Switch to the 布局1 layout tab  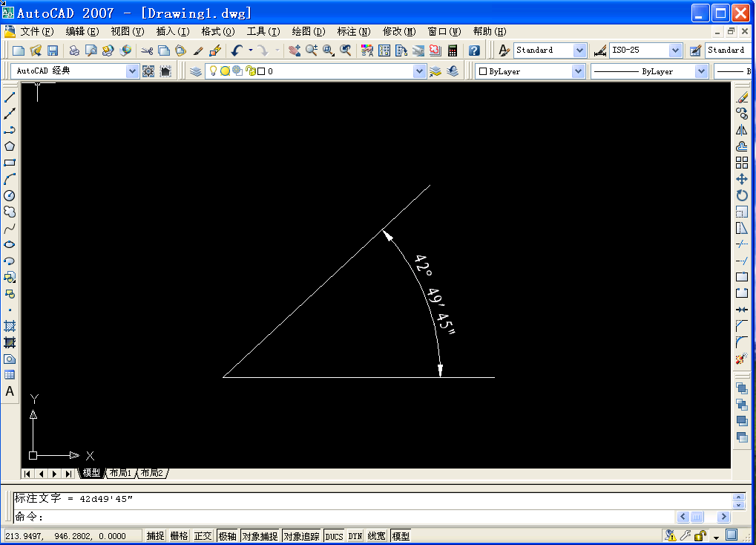120,473
